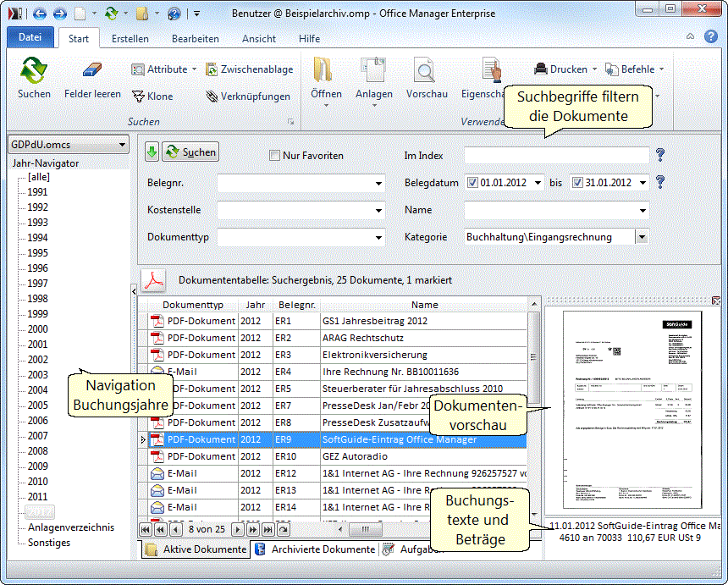Open the Kategorie dropdown arrow
The width and height of the screenshot is (728, 585).
[642, 237]
